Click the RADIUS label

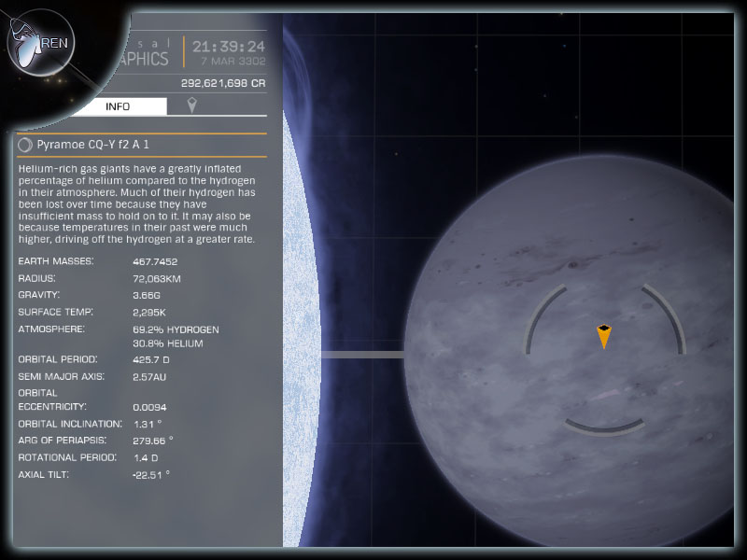pos(36,278)
